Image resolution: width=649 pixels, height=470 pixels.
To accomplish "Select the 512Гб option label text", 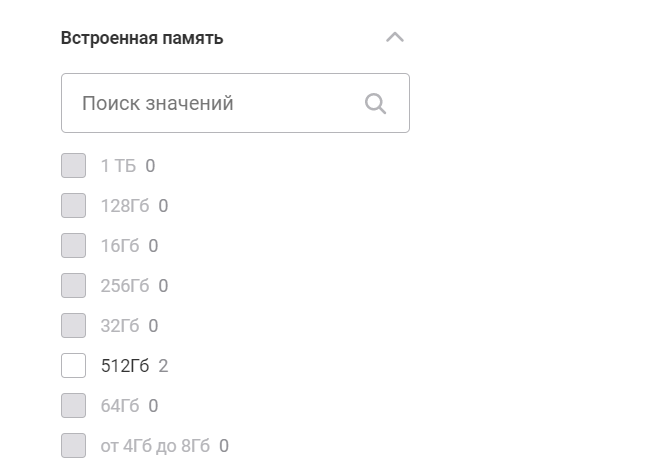I will click(125, 366).
